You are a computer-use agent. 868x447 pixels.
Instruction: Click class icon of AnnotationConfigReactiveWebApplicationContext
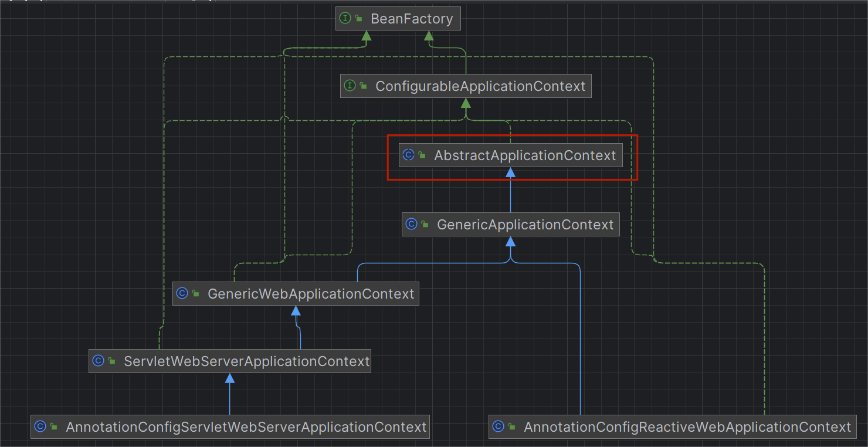point(499,426)
